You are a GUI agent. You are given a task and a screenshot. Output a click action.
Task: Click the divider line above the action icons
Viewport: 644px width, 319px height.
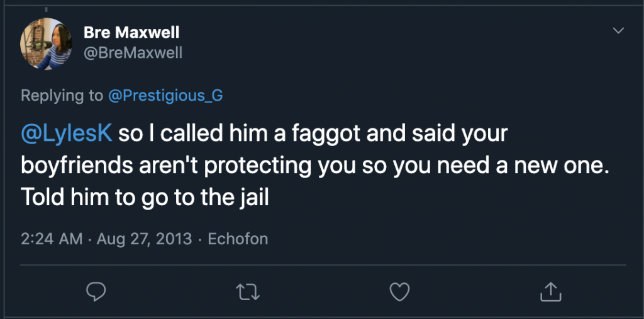pos(322,265)
